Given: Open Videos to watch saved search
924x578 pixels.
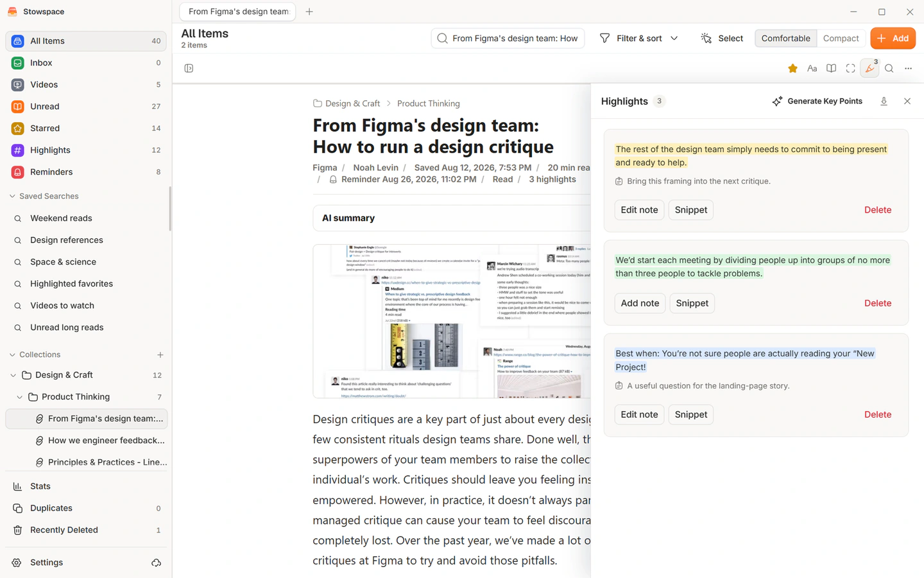Looking at the screenshot, I should pos(86,305).
